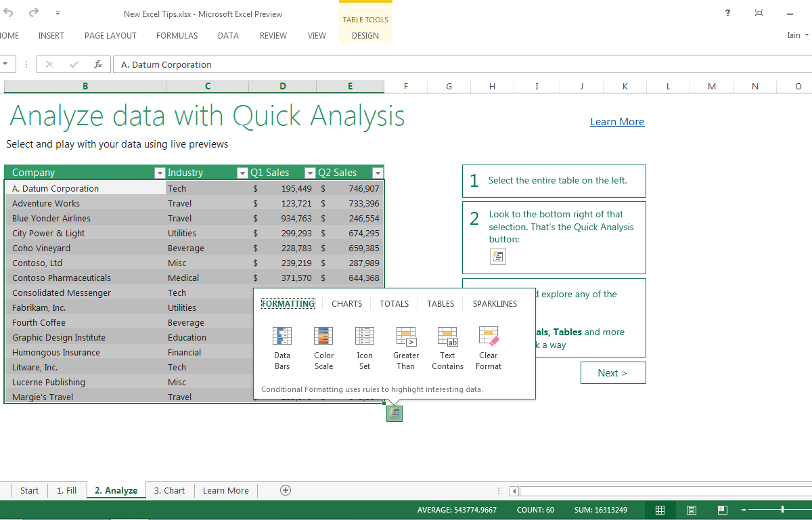Screen dimensions: 812x520
Task: Open the DATA ribbon tab
Action: [x=228, y=36]
